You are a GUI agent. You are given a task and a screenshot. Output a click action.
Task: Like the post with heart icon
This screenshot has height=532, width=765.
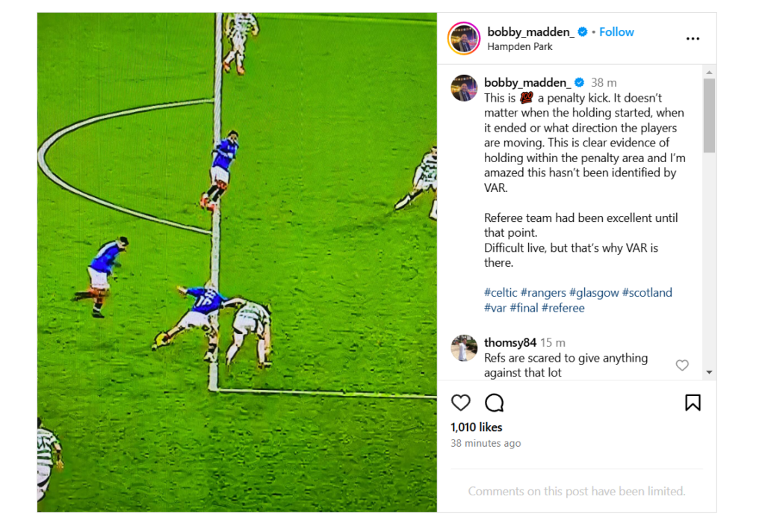pyautogui.click(x=461, y=403)
